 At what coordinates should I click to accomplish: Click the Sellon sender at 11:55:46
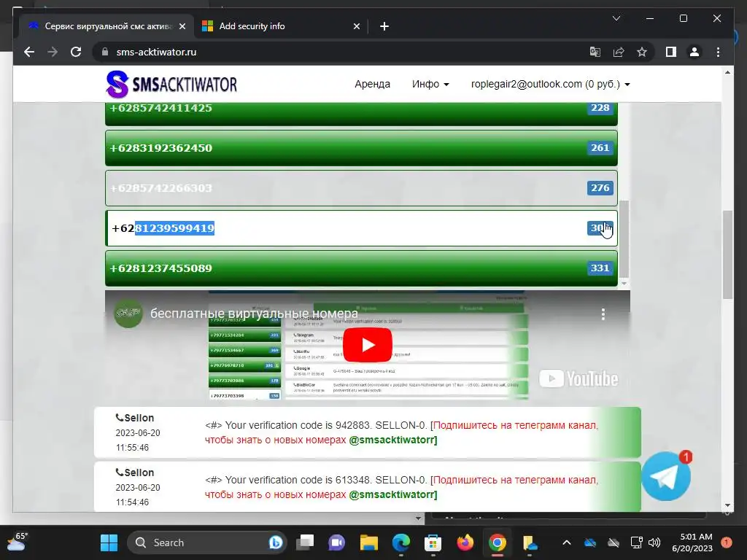135,418
